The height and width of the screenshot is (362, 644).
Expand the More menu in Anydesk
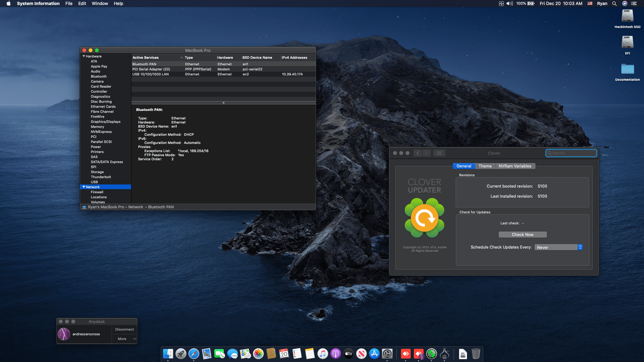125,339
